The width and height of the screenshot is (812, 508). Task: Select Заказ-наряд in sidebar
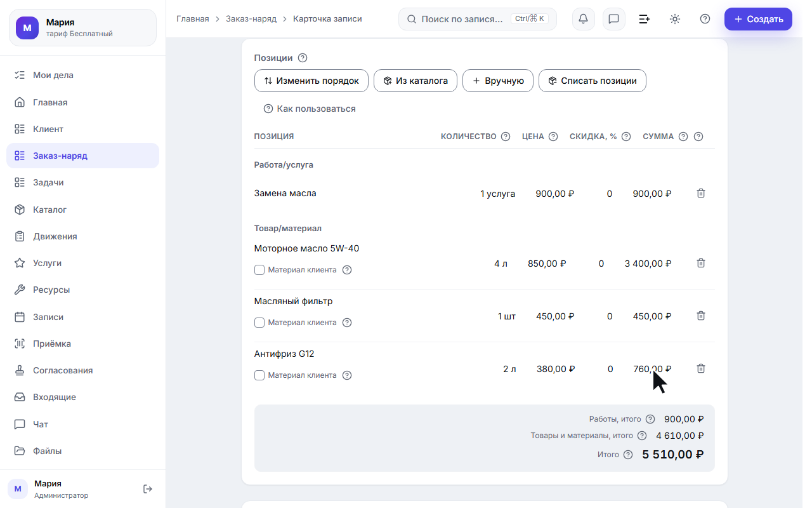pyautogui.click(x=82, y=156)
